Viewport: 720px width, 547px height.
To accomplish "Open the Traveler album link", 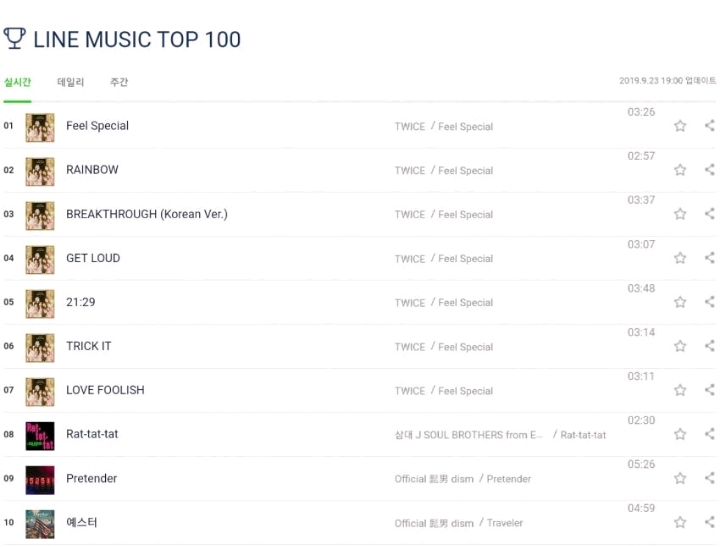I will click(505, 523).
